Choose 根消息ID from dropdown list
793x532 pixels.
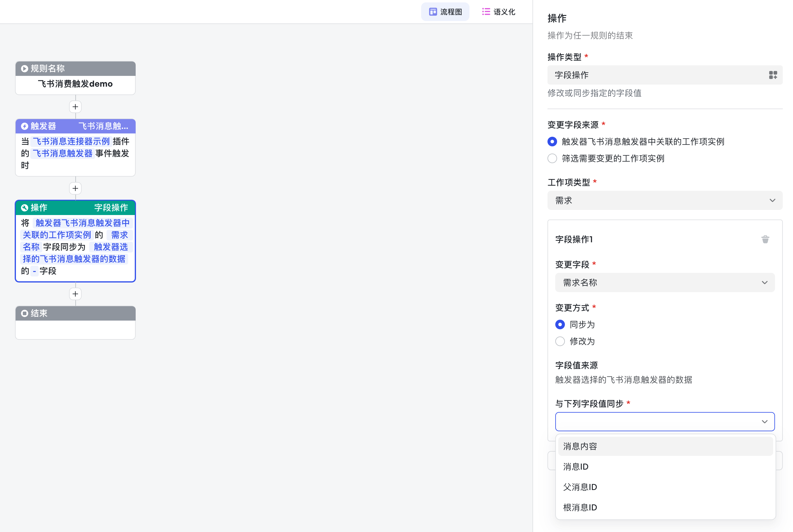665,508
